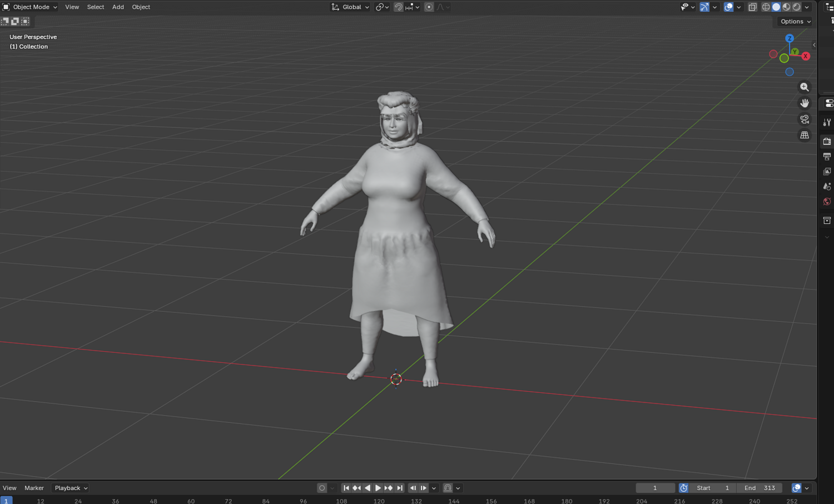The width and height of the screenshot is (834, 504).
Task: Expand the Playback dropdown in timeline
Action: tap(71, 488)
